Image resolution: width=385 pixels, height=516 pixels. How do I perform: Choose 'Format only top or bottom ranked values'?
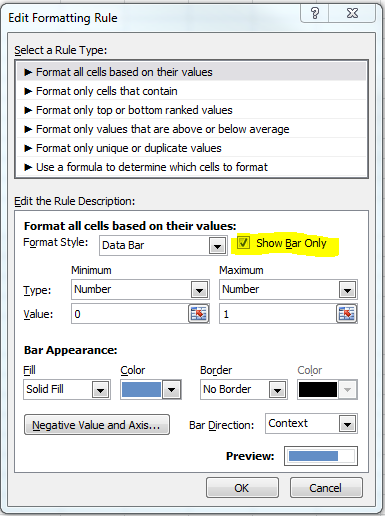click(191, 110)
